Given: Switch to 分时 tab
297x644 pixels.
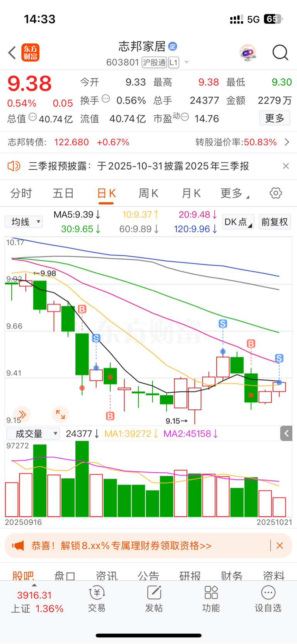Looking at the screenshot, I should point(21,193).
